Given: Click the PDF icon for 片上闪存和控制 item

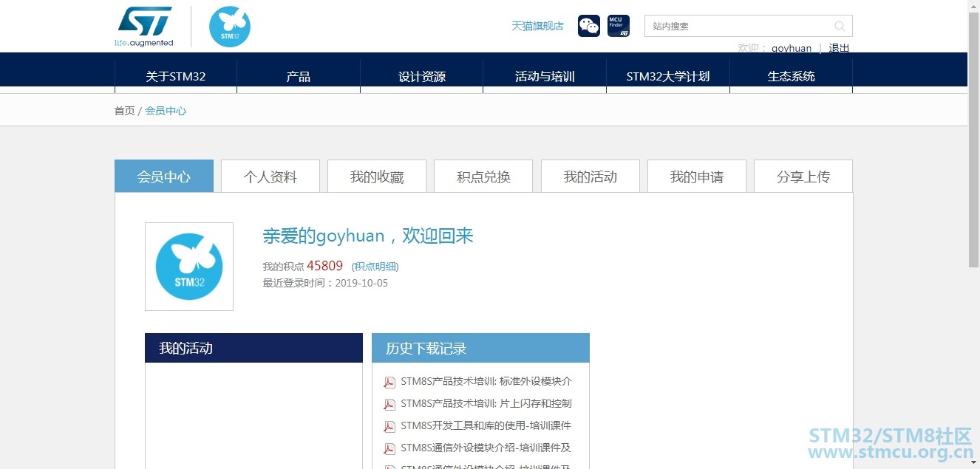Looking at the screenshot, I should tap(389, 404).
